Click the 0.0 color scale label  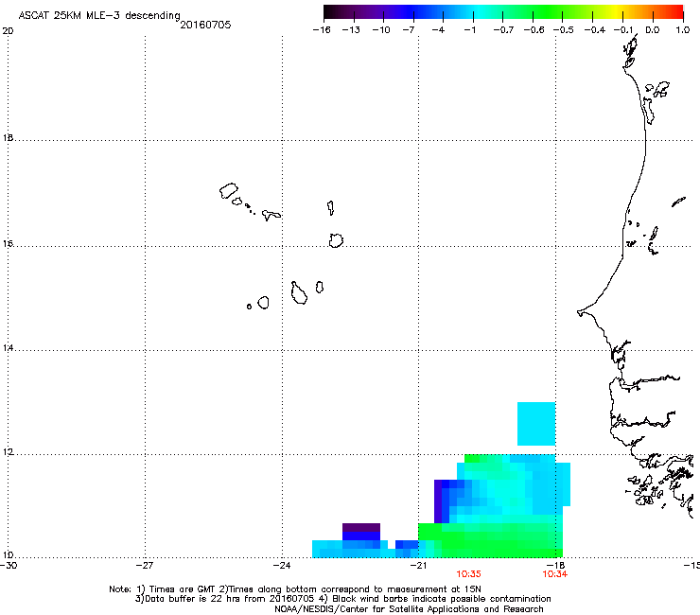point(653,30)
